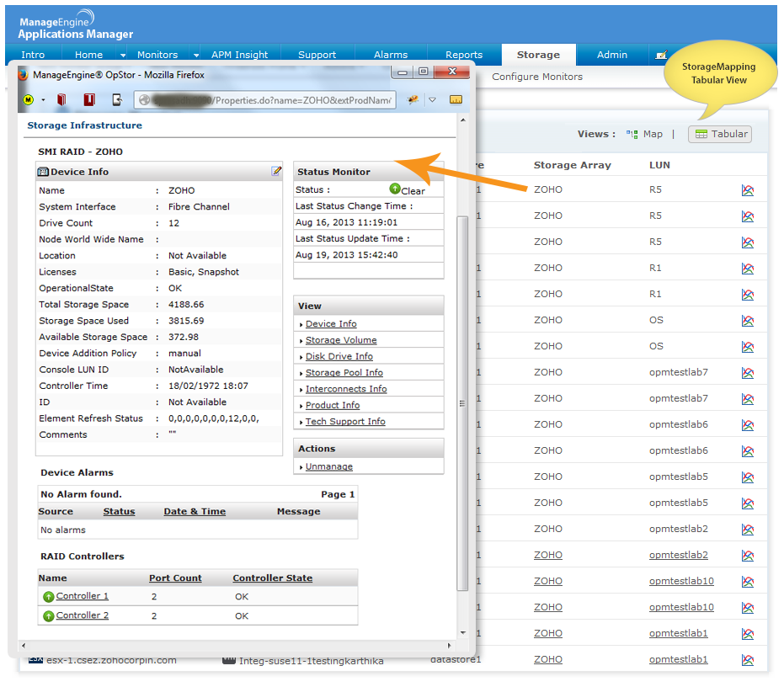This screenshot has width=784, height=687.
Task: Click LUN column header
Action: click(659, 165)
